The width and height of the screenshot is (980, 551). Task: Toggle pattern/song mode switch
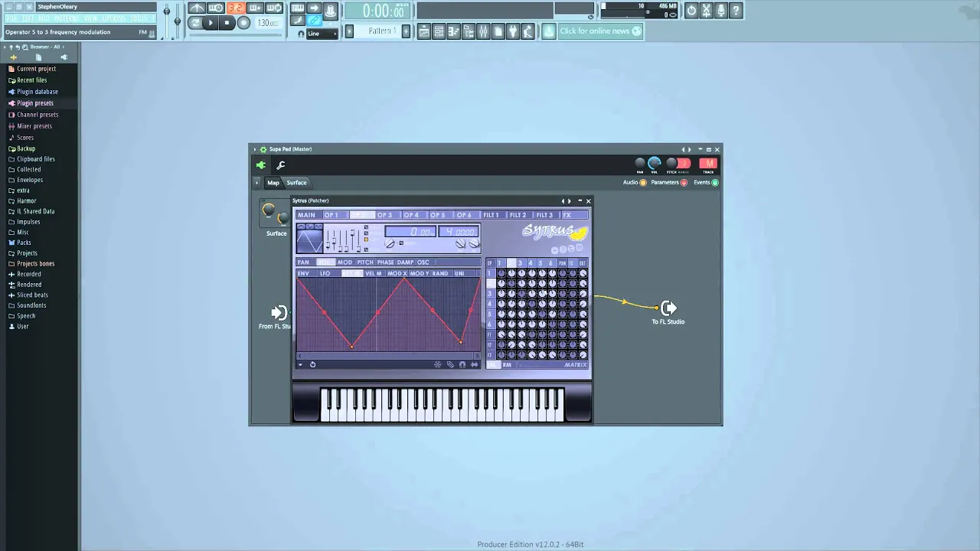click(195, 23)
